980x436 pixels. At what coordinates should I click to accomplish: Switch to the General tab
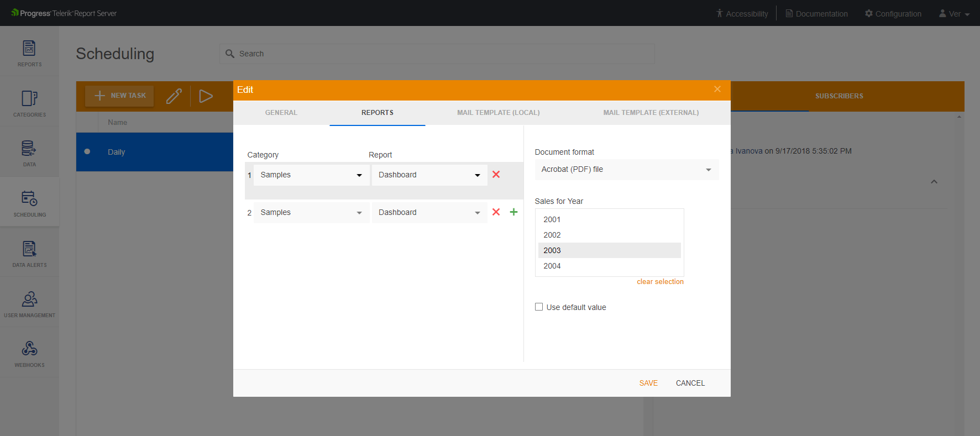click(x=281, y=113)
